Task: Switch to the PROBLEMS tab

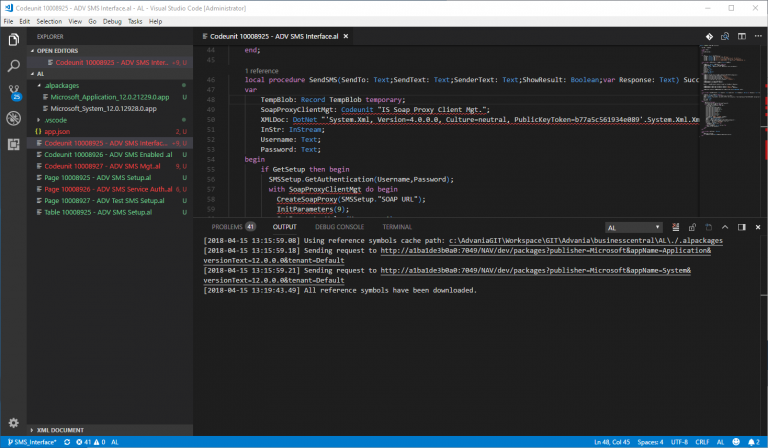Action: [227, 227]
